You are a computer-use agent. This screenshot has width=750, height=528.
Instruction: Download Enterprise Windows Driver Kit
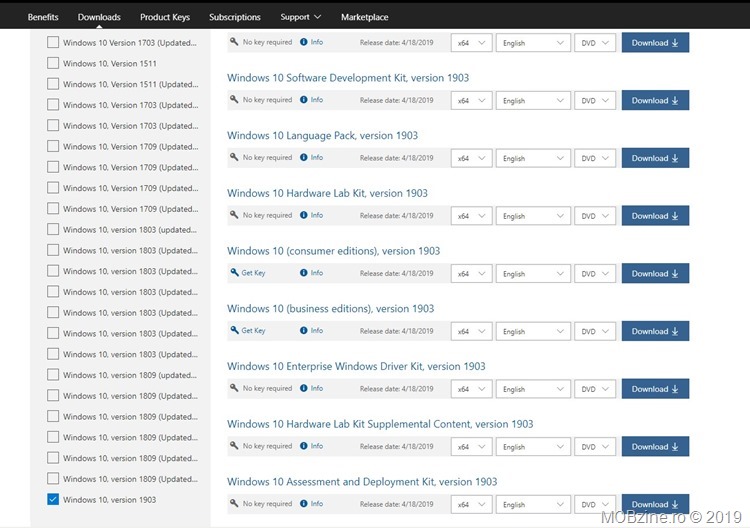pyautogui.click(x=655, y=389)
